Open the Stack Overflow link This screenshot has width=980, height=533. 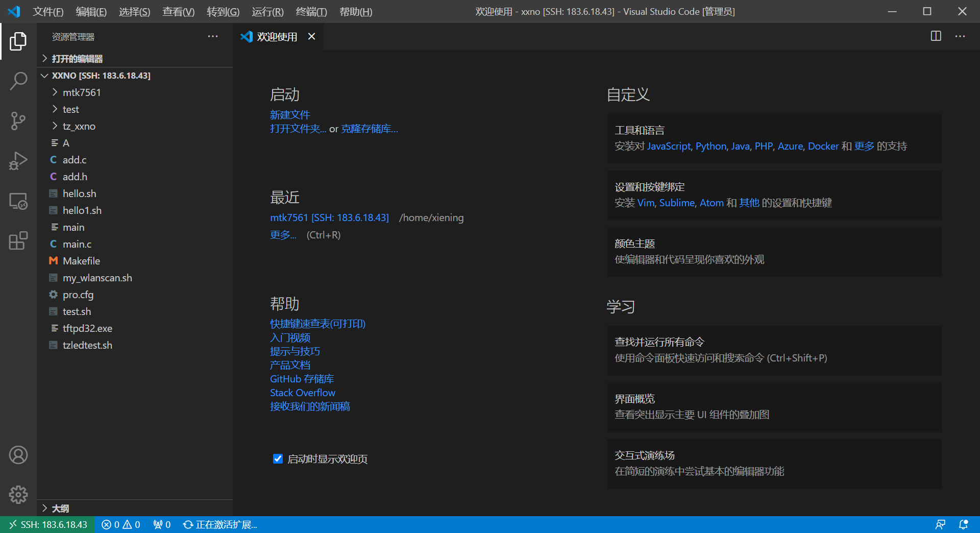coord(303,393)
